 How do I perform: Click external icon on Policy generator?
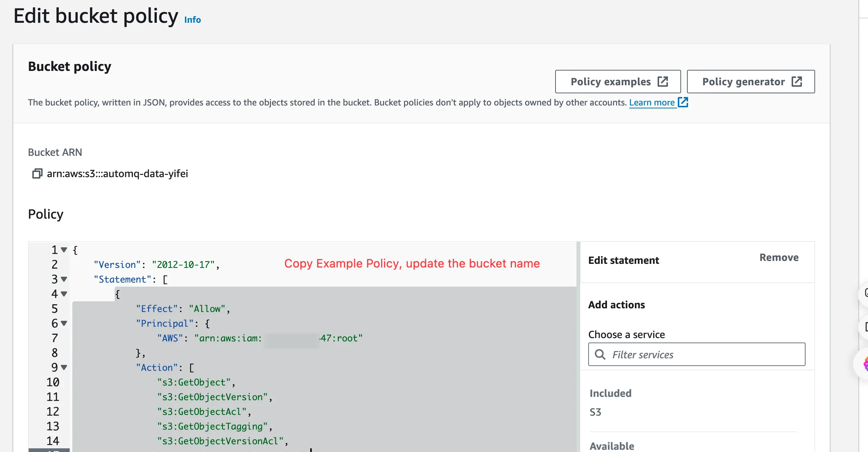[x=797, y=81]
